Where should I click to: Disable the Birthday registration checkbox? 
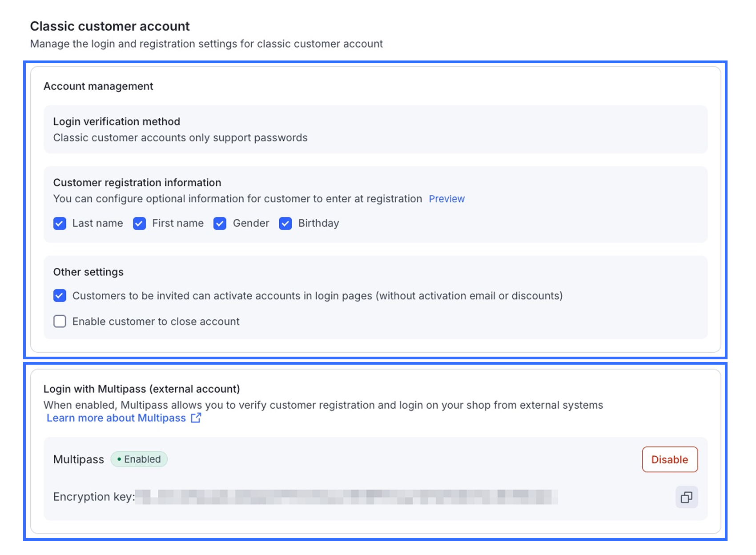(286, 223)
